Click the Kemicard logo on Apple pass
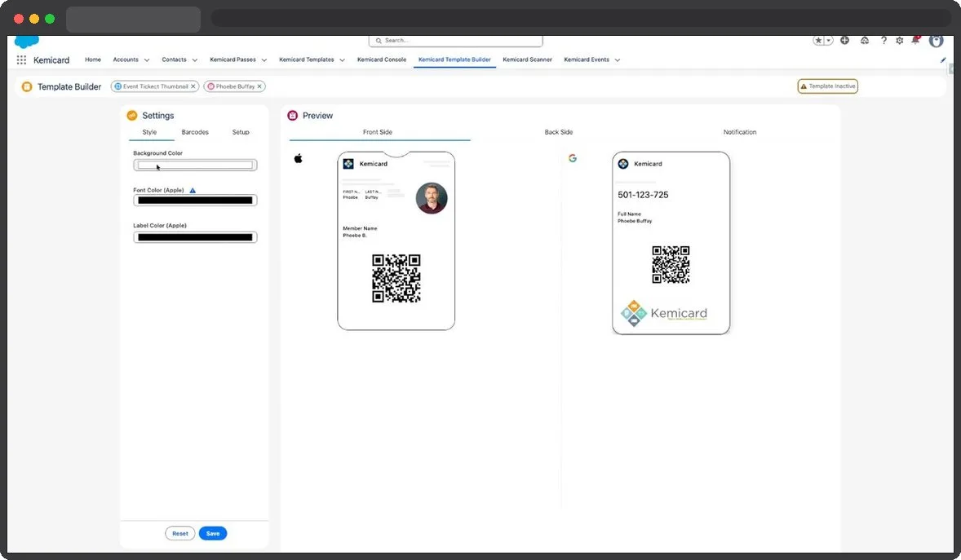The image size is (961, 560). click(348, 164)
